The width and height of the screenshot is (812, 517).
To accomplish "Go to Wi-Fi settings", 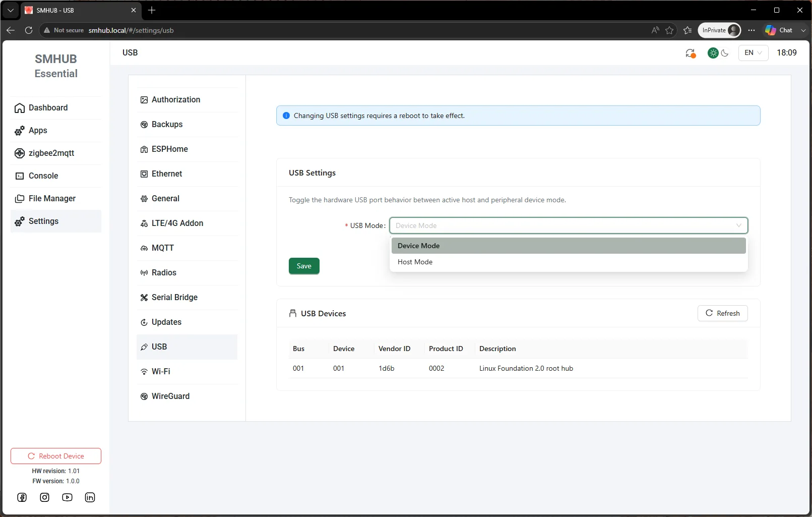I will click(x=187, y=372).
